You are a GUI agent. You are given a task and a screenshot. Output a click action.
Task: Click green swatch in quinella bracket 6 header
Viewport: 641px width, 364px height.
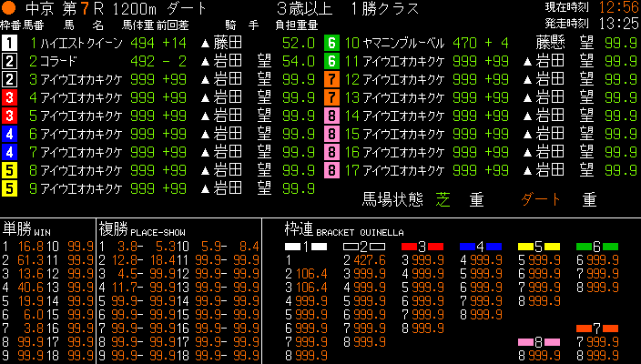coord(610,246)
